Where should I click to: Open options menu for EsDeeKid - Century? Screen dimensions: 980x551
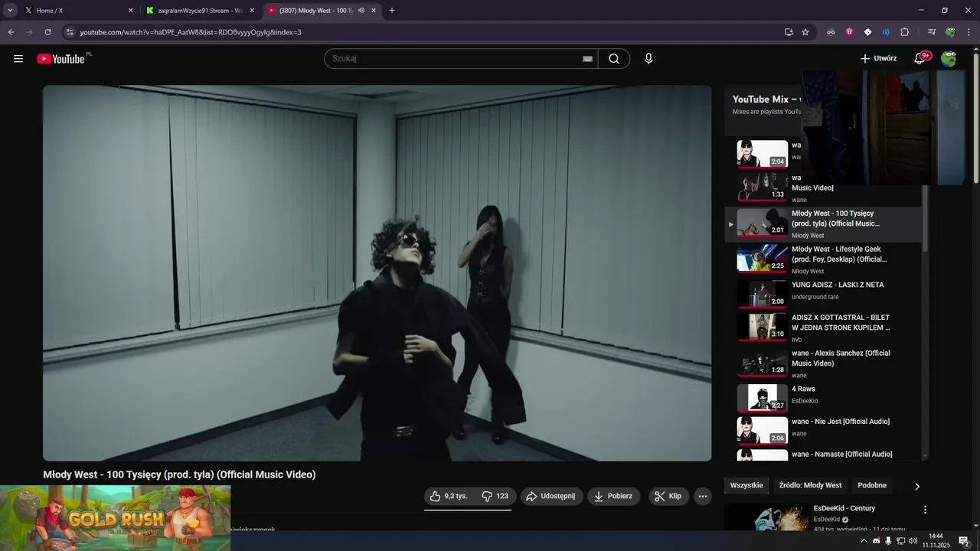coord(925,510)
